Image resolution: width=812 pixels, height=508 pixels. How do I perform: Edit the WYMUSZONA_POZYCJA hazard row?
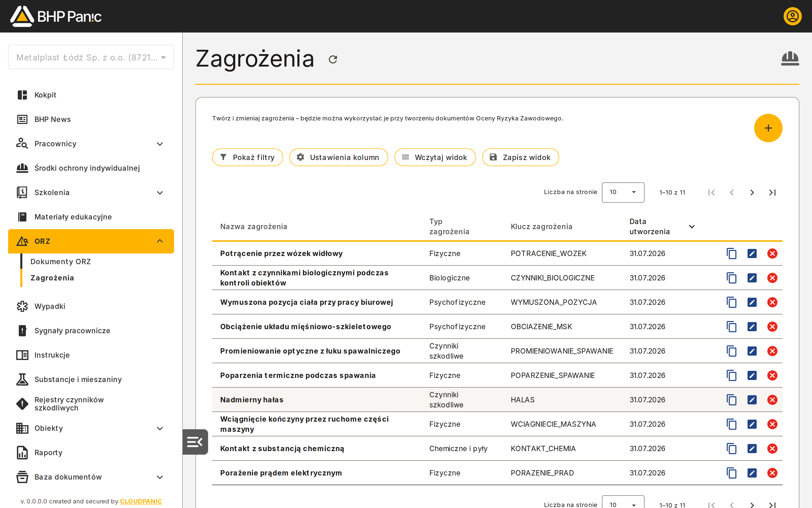tap(752, 302)
